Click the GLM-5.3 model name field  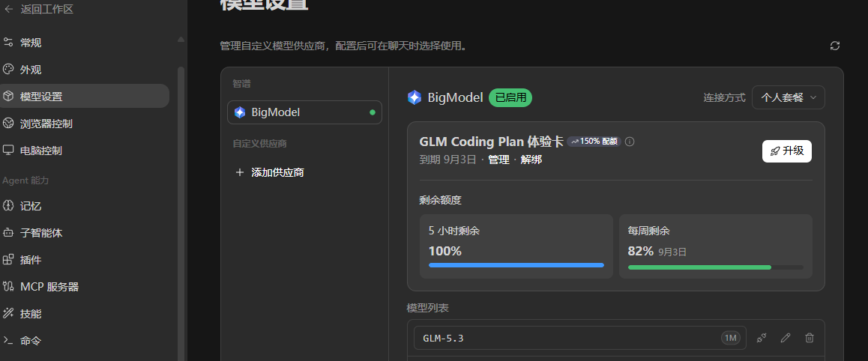(x=579, y=338)
